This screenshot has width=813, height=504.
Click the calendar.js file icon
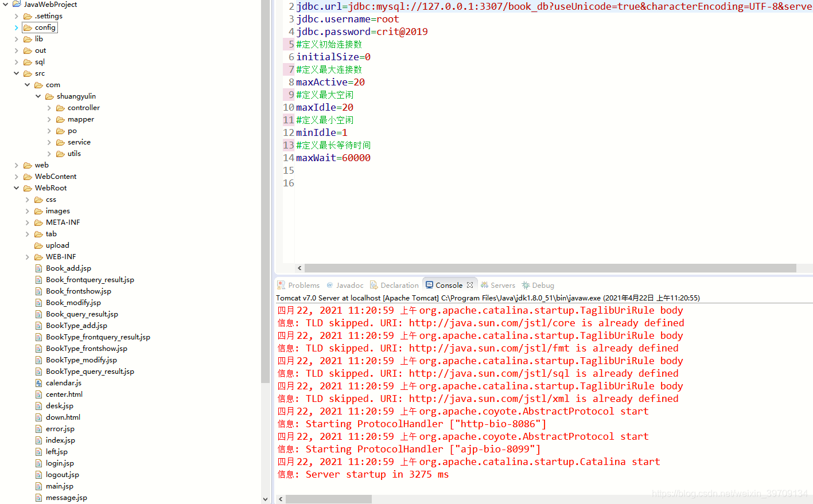coord(39,383)
